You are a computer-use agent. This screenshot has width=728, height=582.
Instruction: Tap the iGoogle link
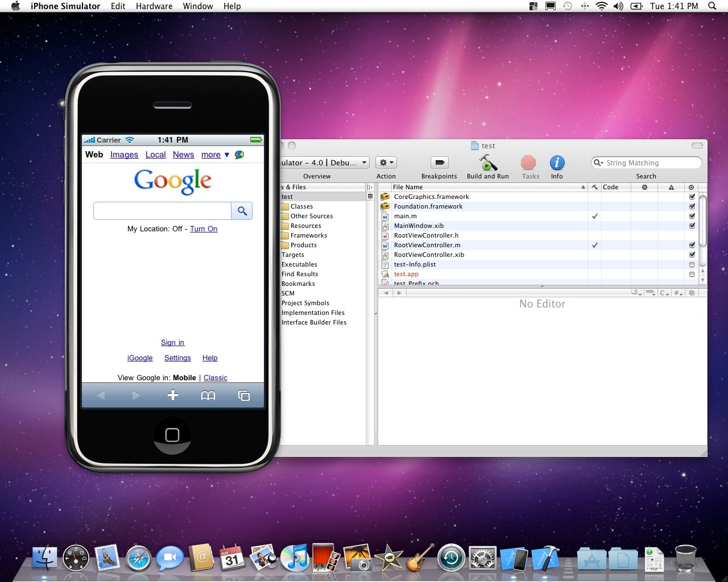(x=140, y=358)
